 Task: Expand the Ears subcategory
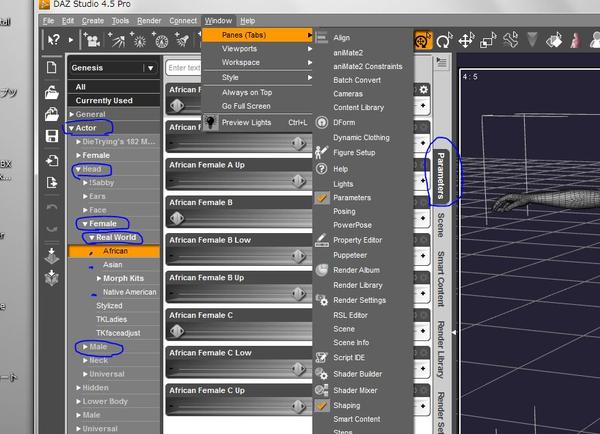tap(85, 196)
